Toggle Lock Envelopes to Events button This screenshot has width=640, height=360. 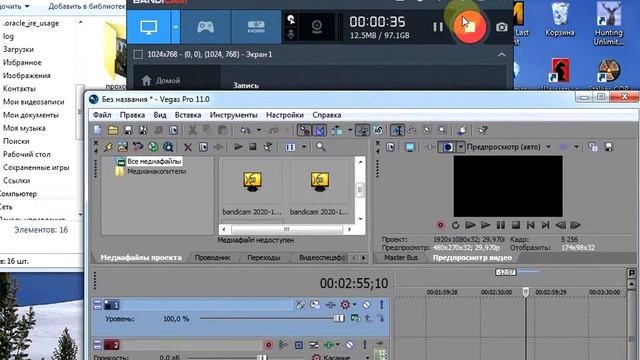pos(362,130)
